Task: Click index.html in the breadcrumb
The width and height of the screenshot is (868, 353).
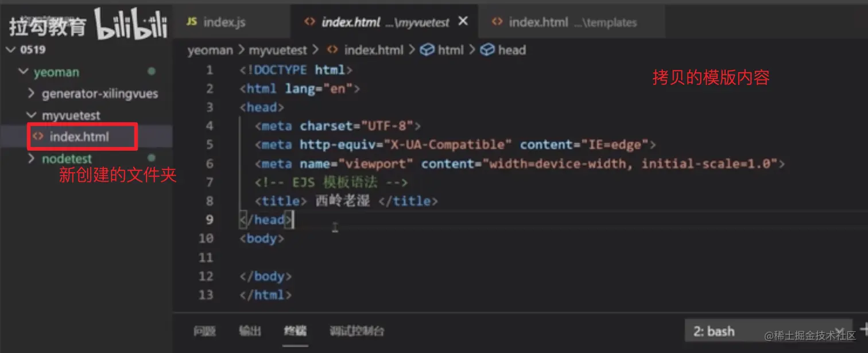Action: pyautogui.click(x=374, y=50)
